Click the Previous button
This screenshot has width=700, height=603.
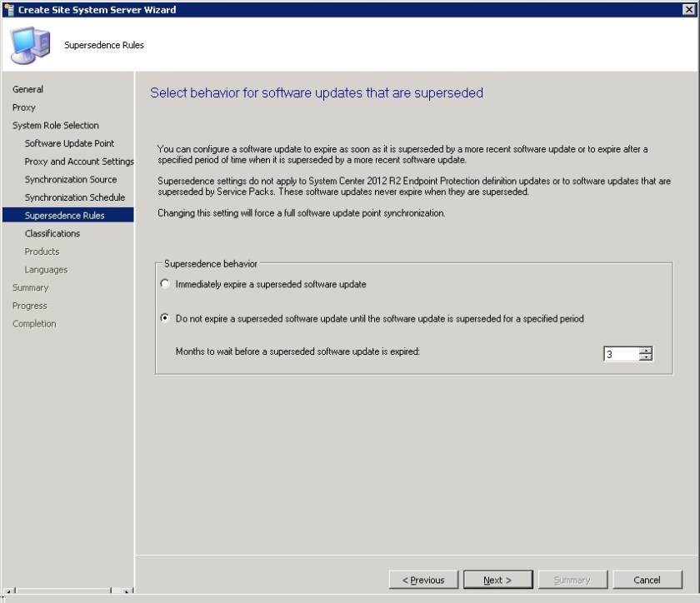click(x=424, y=580)
